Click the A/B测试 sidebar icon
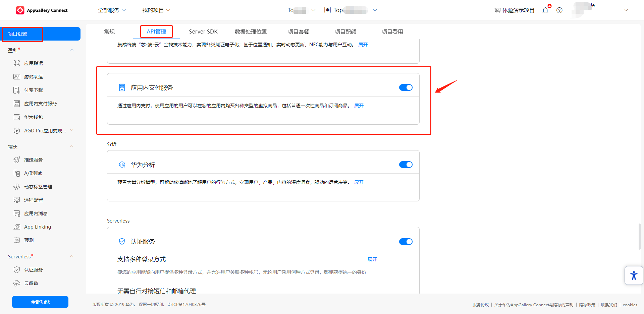Viewport: 644px width, 314px height. click(17, 173)
